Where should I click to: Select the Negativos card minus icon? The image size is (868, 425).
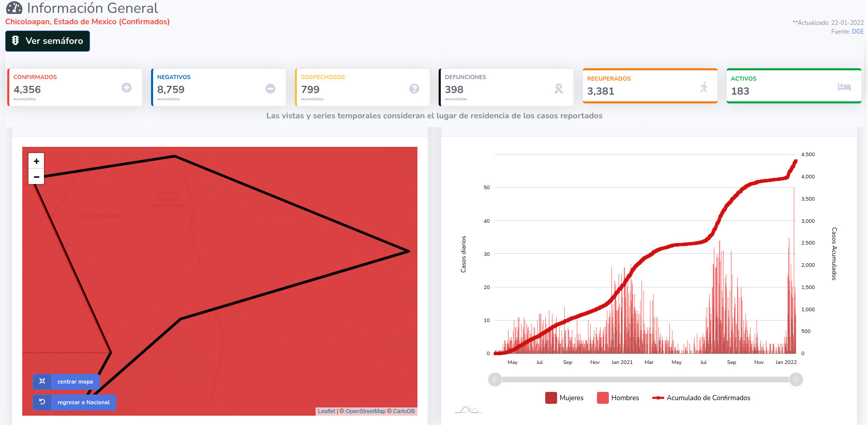pyautogui.click(x=270, y=88)
